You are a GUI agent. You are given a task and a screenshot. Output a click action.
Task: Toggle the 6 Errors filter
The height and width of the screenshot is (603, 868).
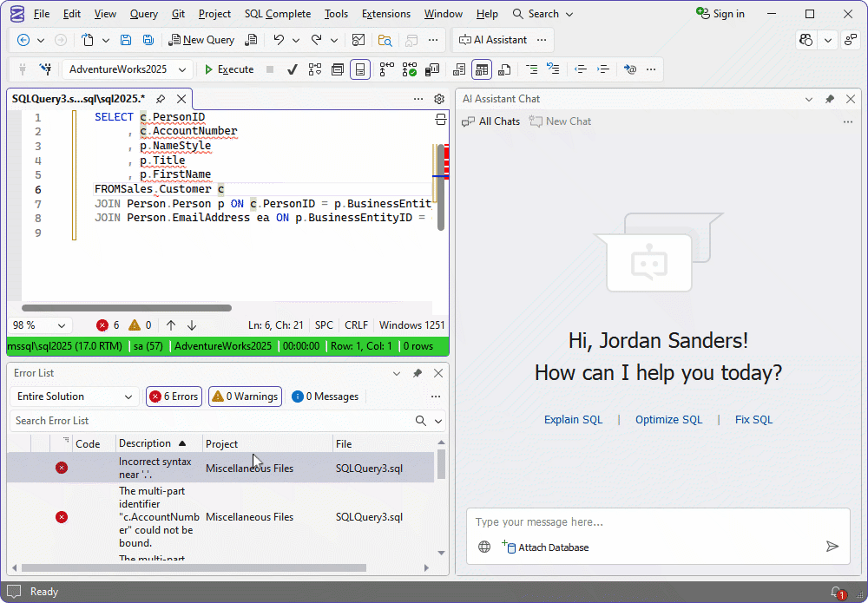[174, 397]
